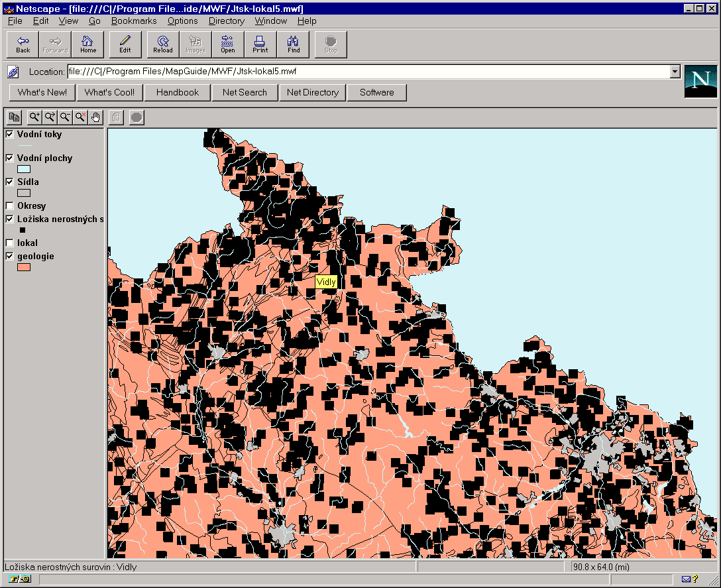Screen dimensions: 721x588
Task: Click the Reload toolbar button
Action: click(163, 44)
